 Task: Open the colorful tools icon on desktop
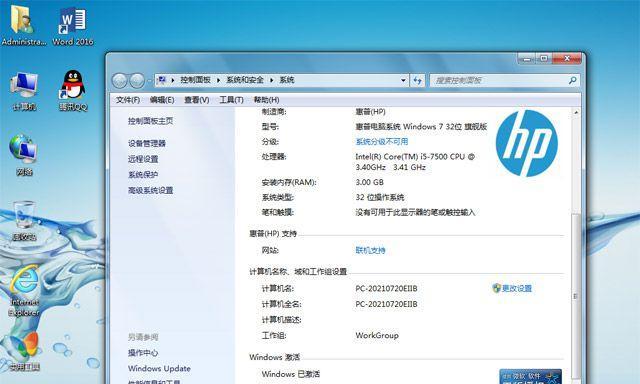pyautogui.click(x=24, y=351)
